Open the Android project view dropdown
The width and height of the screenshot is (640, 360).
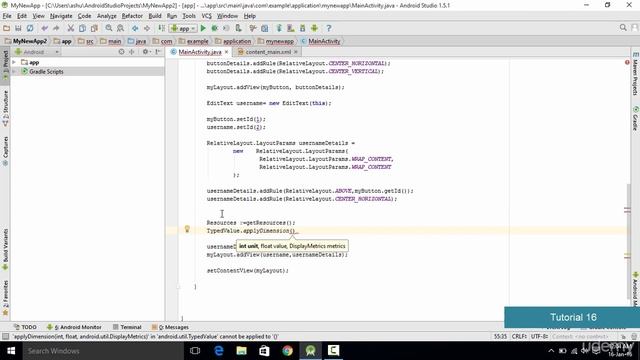pos(37,52)
